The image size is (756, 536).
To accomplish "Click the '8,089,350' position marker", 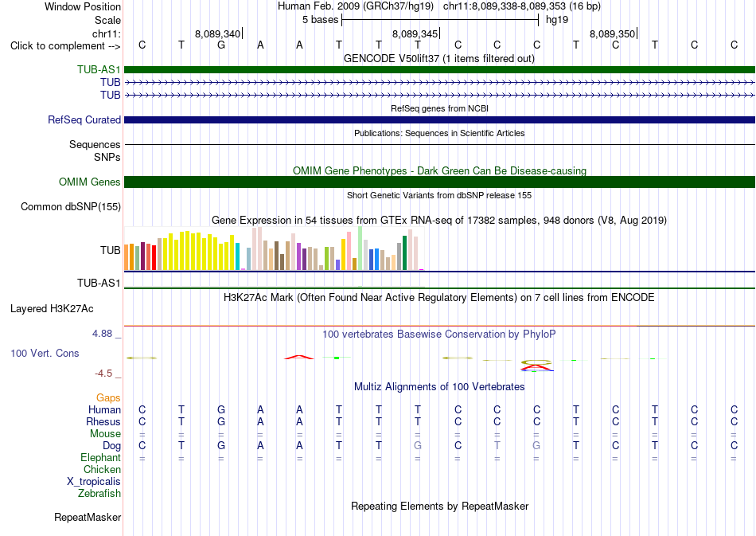I will [612, 33].
